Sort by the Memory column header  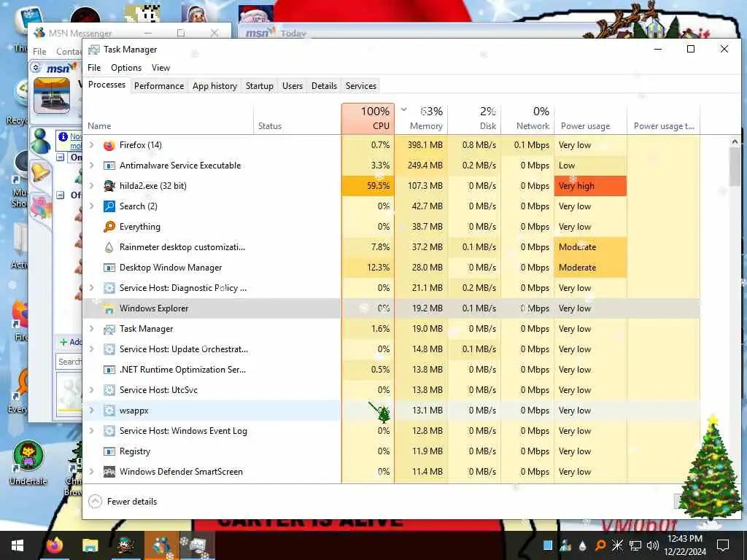click(x=421, y=119)
